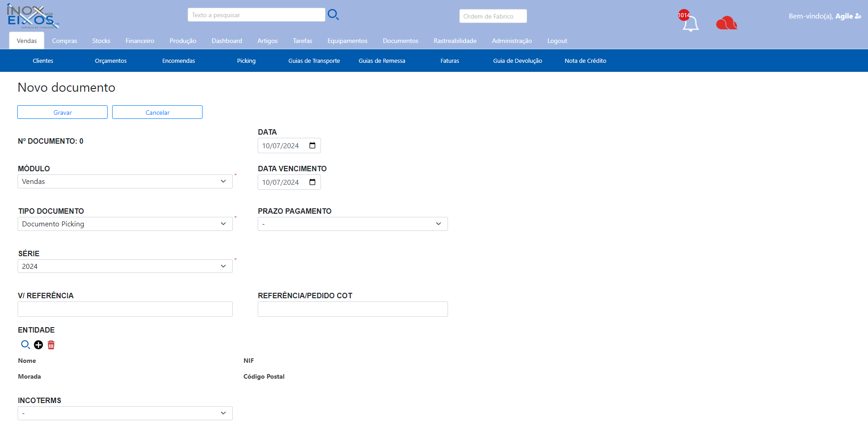Expand the INCOTERMS dropdown
Viewport: 868px width, 427px height.
[x=125, y=413]
